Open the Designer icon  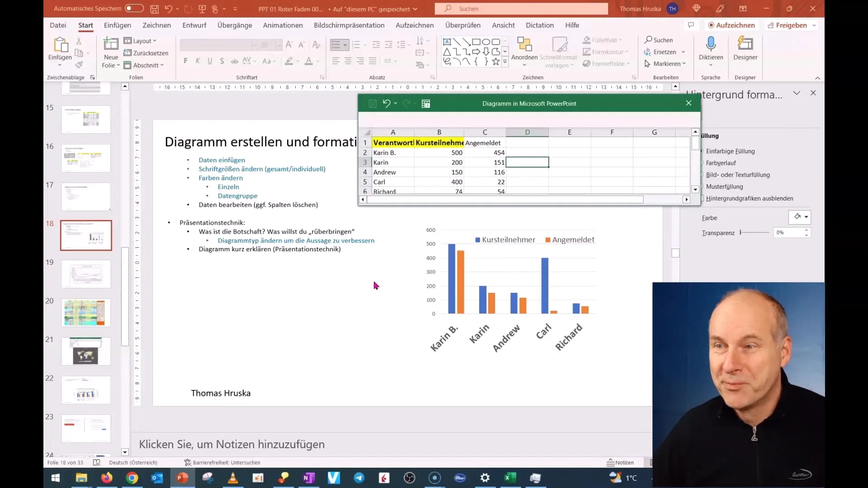click(745, 44)
